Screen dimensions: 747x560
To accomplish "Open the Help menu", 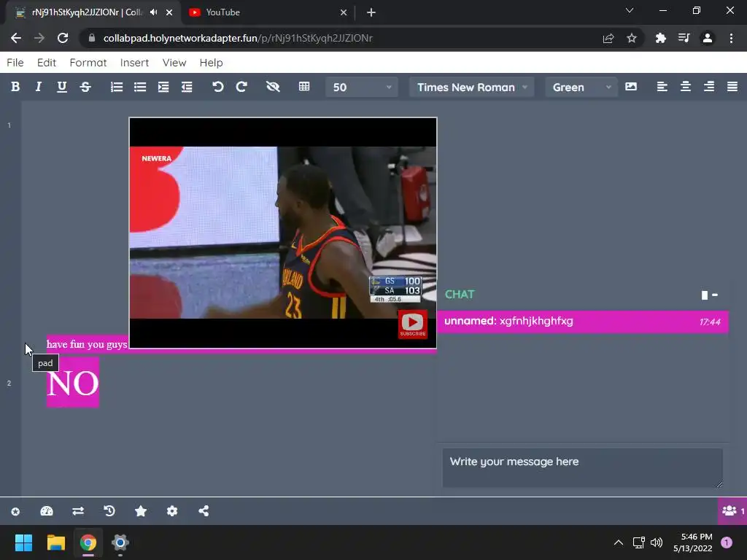I will (x=211, y=63).
